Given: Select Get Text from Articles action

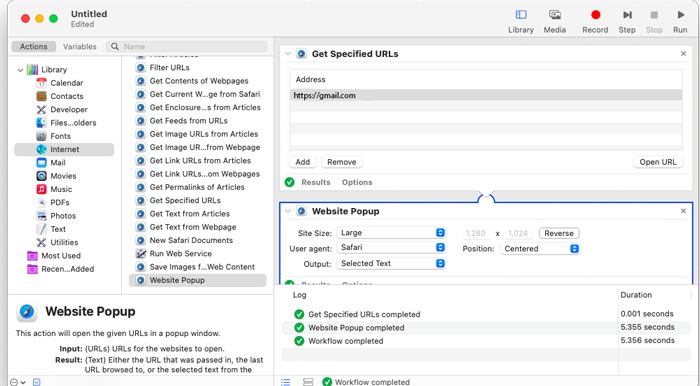Looking at the screenshot, I should pos(189,214).
